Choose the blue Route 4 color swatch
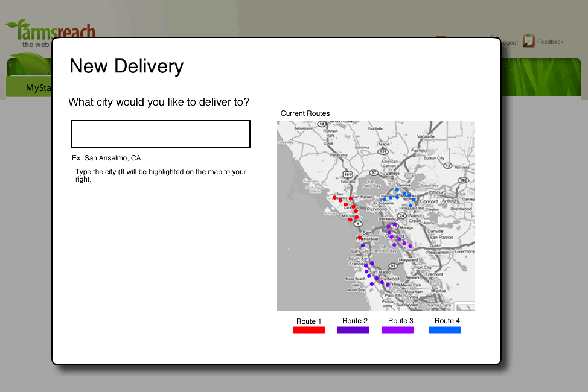This screenshot has width=588, height=392. [444, 330]
